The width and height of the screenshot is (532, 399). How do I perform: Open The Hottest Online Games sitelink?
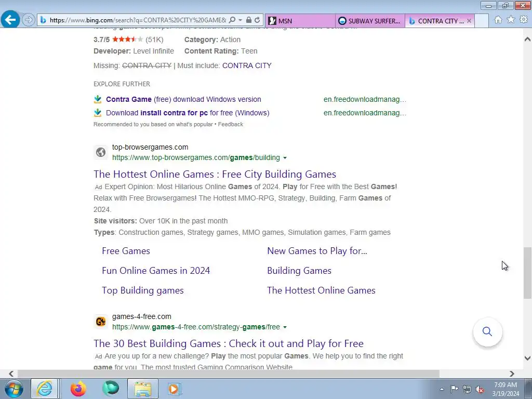pyautogui.click(x=321, y=290)
